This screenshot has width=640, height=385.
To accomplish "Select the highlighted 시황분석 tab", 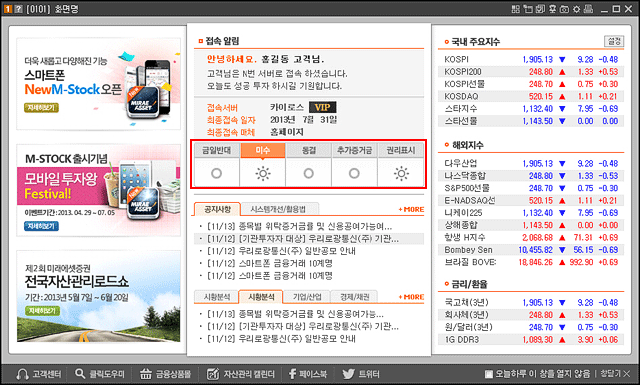I will pyautogui.click(x=261, y=297).
